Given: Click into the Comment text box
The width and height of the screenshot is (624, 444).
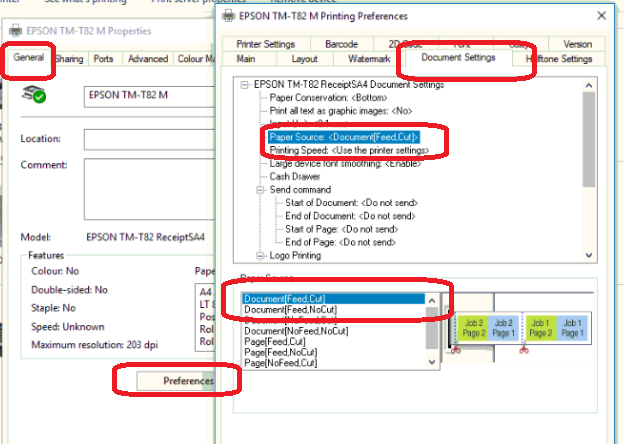Looking at the screenshot, I should point(149,189).
